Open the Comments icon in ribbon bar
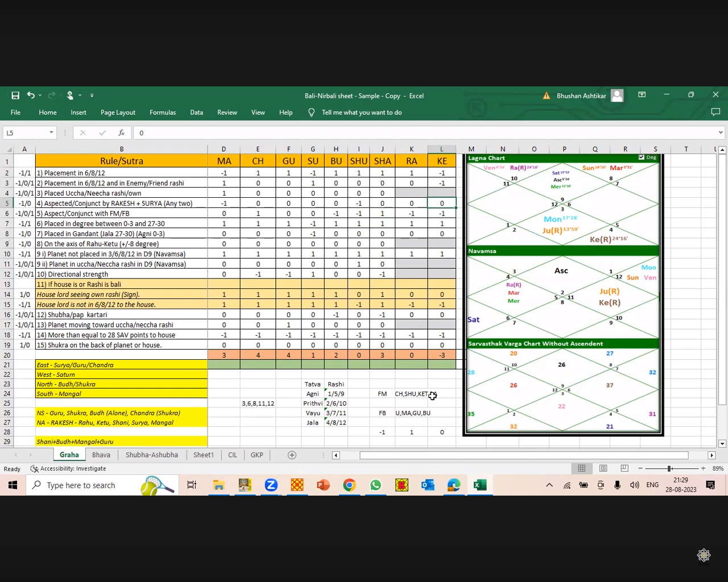This screenshot has width=728, height=582. click(715, 113)
